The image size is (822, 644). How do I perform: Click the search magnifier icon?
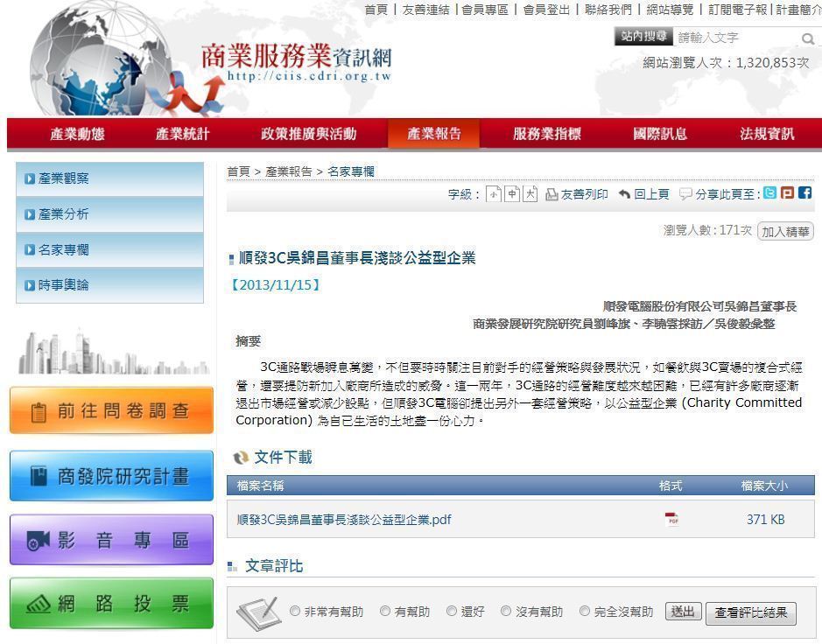tap(807, 38)
